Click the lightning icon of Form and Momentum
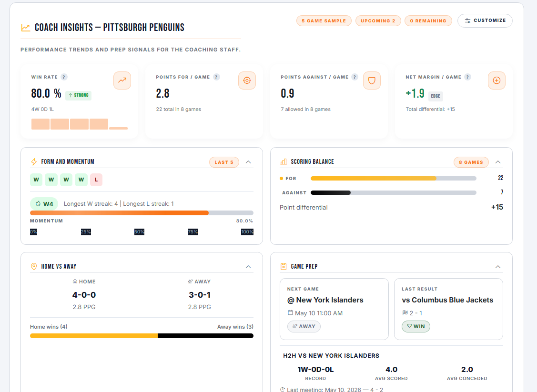 pos(34,161)
